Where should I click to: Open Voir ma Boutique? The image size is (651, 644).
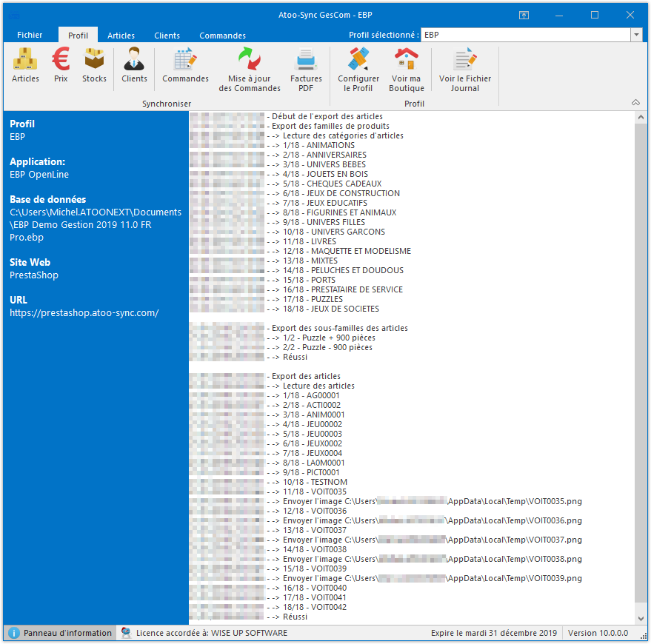click(x=407, y=70)
